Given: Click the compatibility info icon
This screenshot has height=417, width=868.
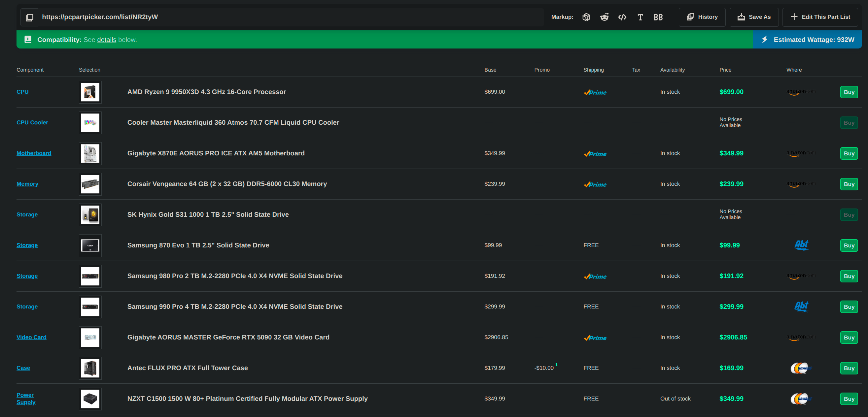Looking at the screenshot, I should pos(28,39).
